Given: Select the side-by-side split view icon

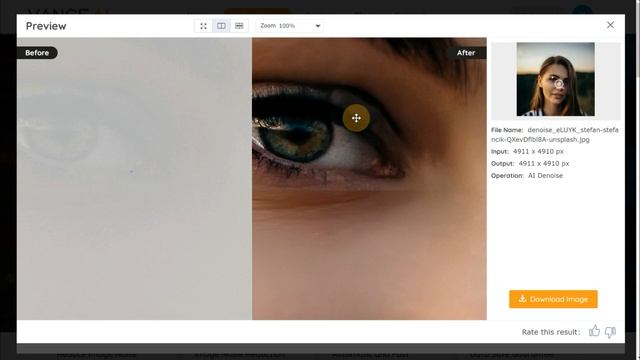Looking at the screenshot, I should (x=221, y=26).
